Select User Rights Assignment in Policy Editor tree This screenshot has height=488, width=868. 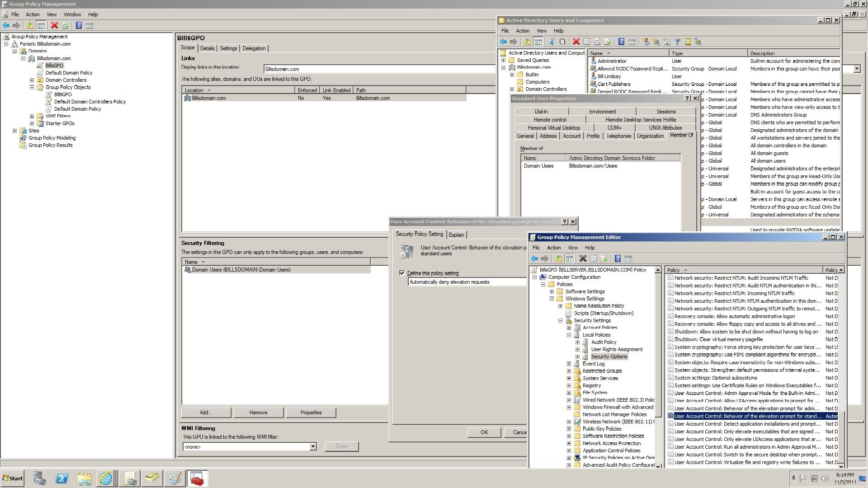pyautogui.click(x=617, y=349)
